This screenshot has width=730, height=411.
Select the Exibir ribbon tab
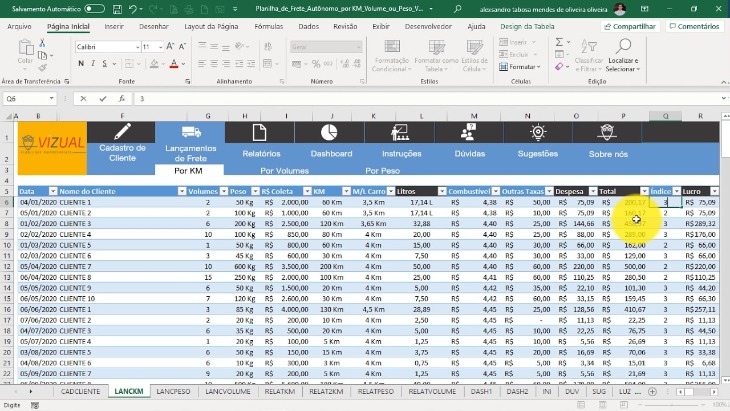pos(381,27)
